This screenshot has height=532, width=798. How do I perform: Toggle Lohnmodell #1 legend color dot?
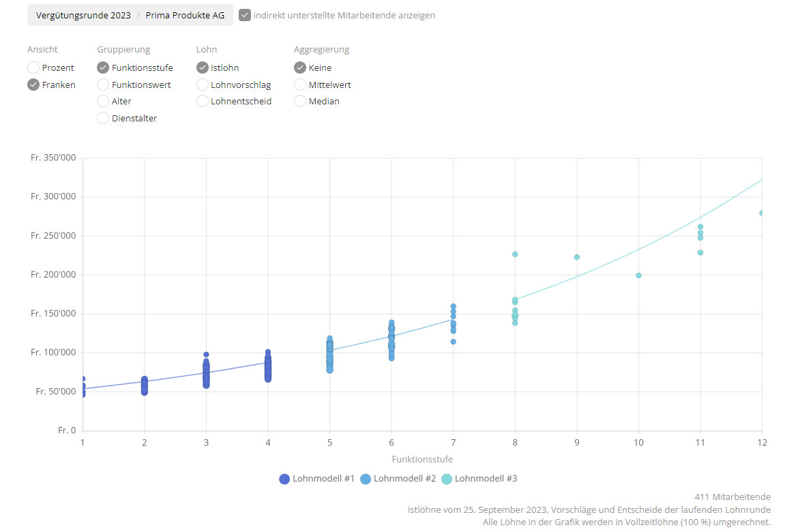pos(285,479)
